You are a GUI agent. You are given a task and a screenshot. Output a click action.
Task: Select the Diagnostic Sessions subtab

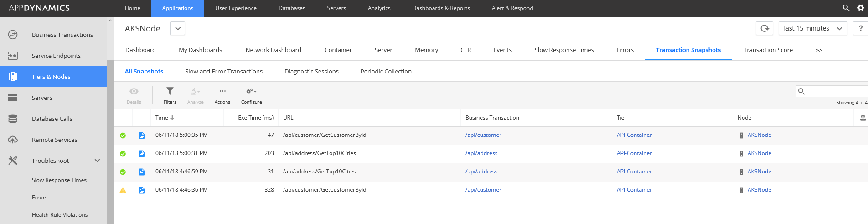click(x=311, y=72)
